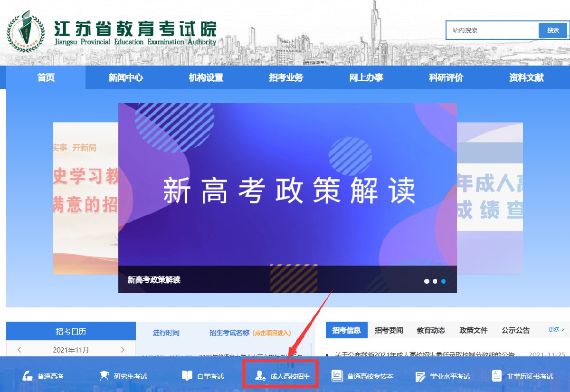Open the 新闻中心 navigation menu

(126, 78)
